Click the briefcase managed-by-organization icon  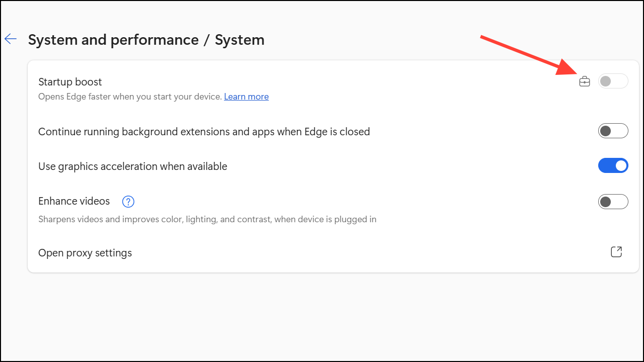coord(584,81)
